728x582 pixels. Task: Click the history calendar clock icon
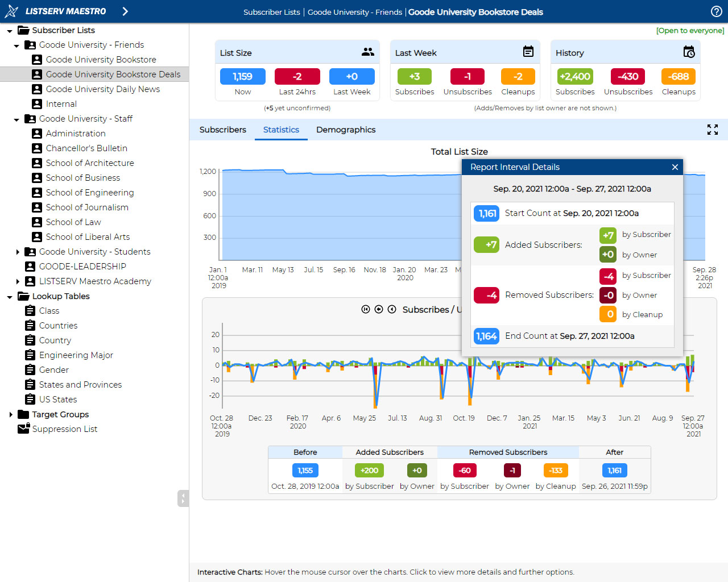click(689, 52)
